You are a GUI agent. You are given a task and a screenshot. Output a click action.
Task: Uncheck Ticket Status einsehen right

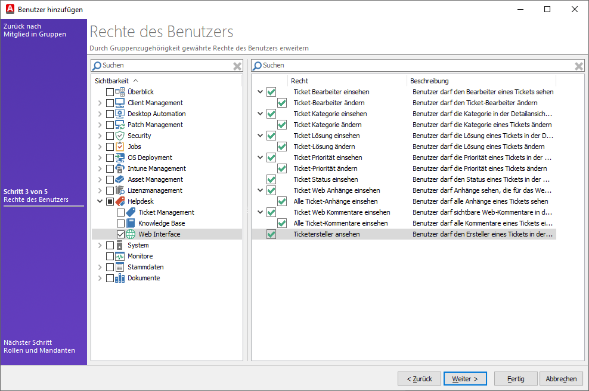click(x=271, y=180)
